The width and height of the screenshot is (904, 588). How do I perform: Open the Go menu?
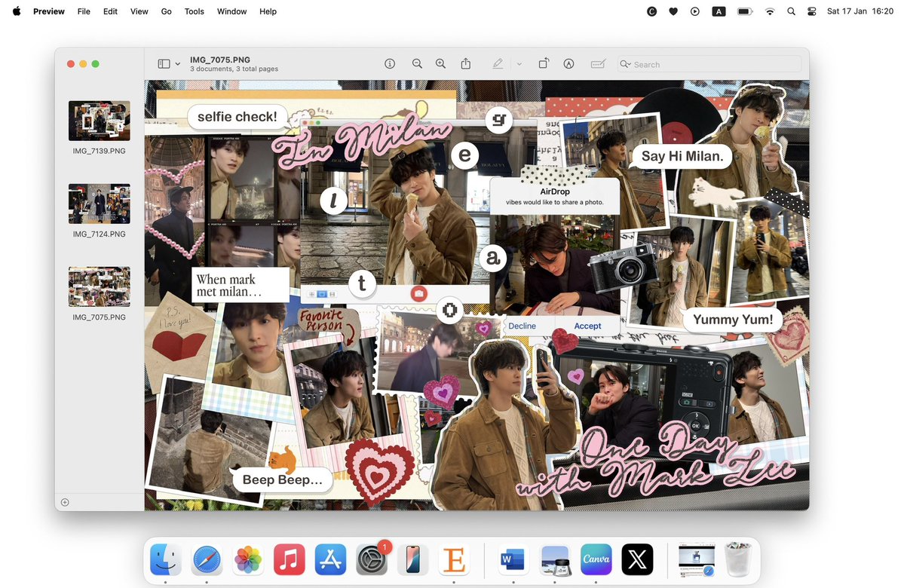click(166, 11)
